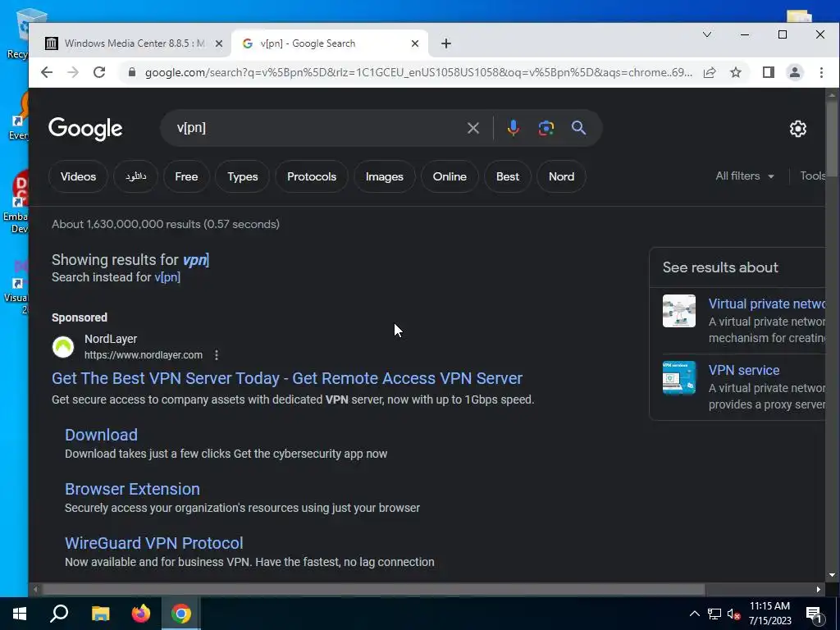Open taskbar search
This screenshot has width=840, height=630.
pos(59,614)
